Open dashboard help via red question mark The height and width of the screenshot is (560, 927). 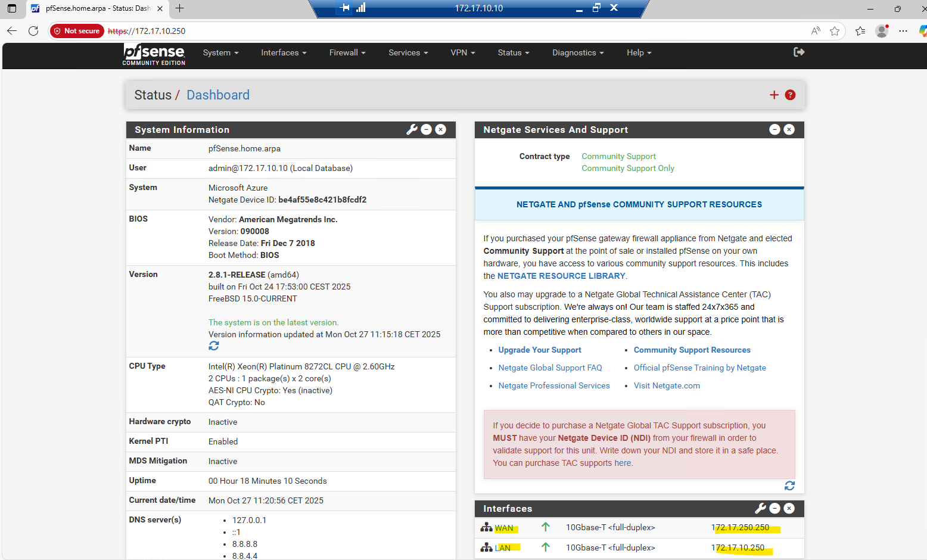coord(790,95)
